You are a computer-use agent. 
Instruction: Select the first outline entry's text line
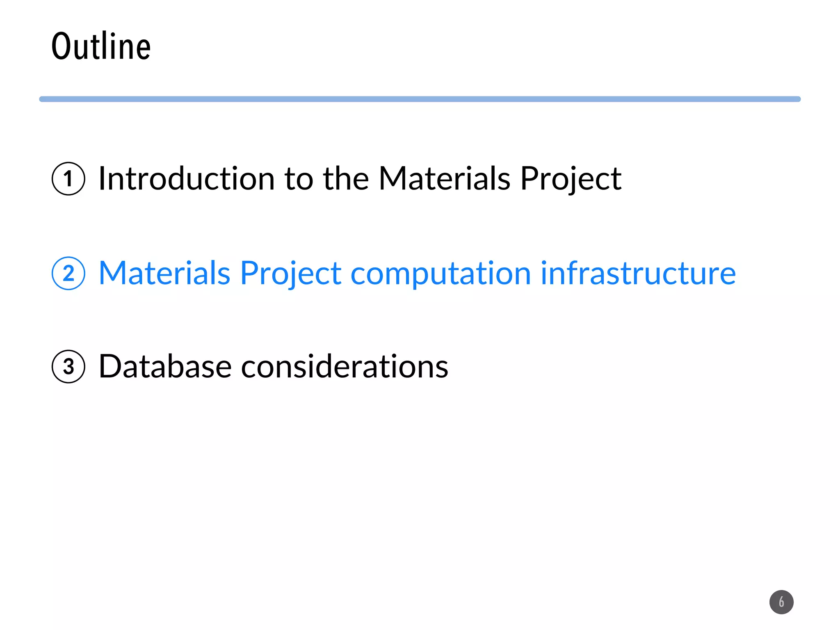tap(360, 179)
